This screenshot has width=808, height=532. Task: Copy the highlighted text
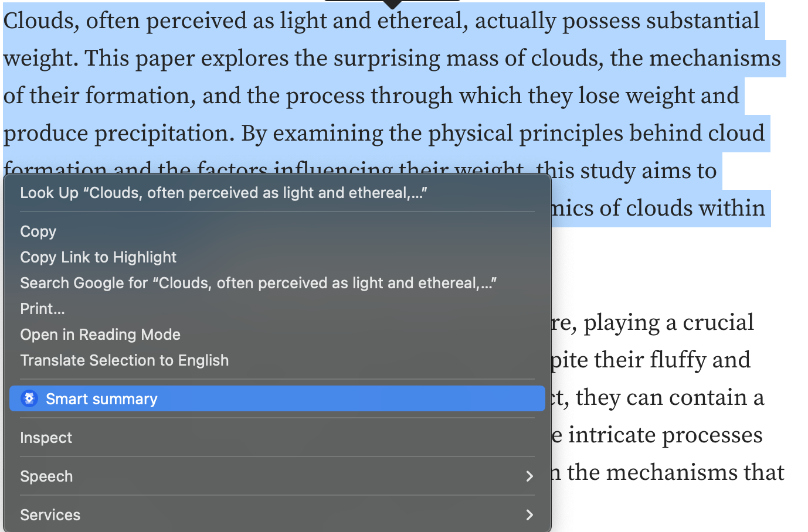[38, 231]
